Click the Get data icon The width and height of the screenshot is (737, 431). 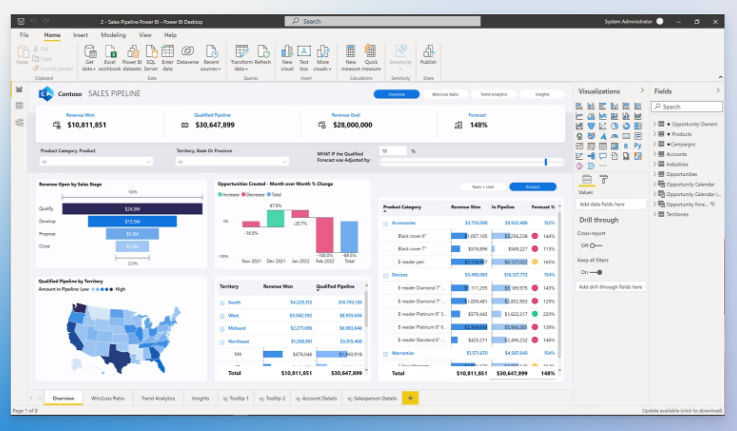pyautogui.click(x=89, y=52)
